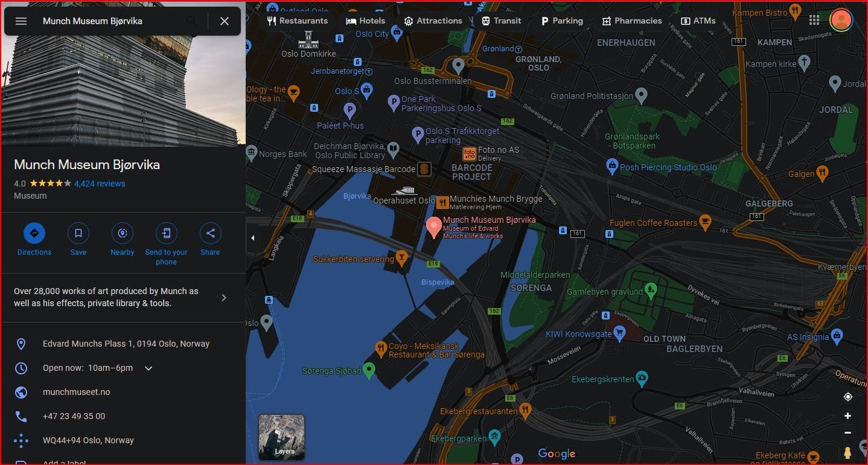This screenshot has width=868, height=465.
Task: Click the search magnifier icon
Action: tap(192, 21)
